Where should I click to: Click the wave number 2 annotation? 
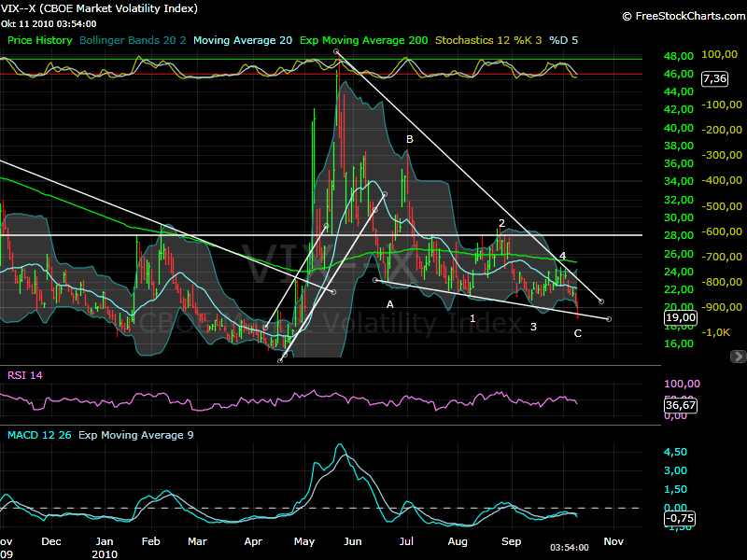coord(501,223)
